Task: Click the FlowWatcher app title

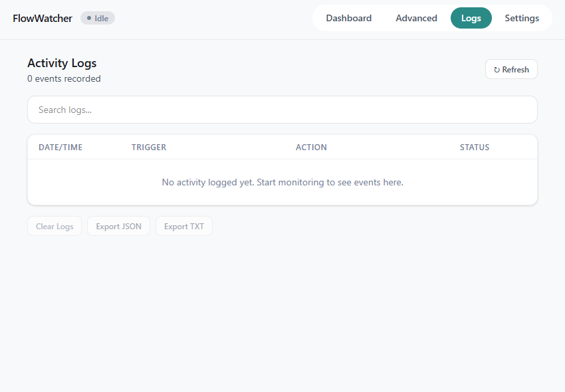Action: 43,18
